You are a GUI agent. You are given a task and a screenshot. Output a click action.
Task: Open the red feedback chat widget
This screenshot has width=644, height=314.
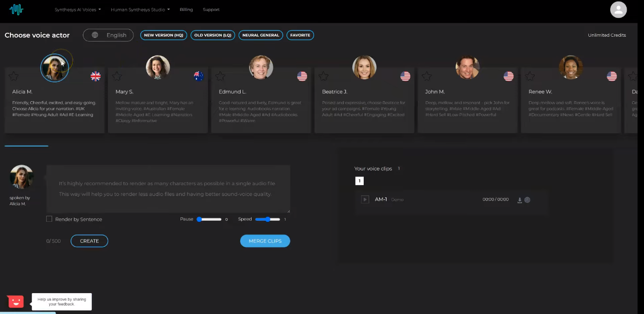[15, 301]
